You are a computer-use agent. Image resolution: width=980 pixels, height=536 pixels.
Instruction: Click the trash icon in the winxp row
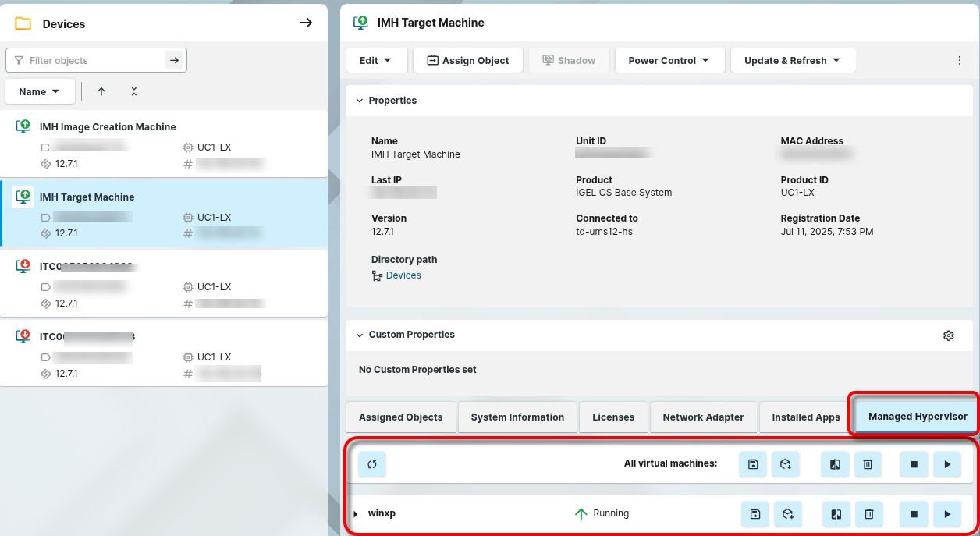click(x=868, y=514)
